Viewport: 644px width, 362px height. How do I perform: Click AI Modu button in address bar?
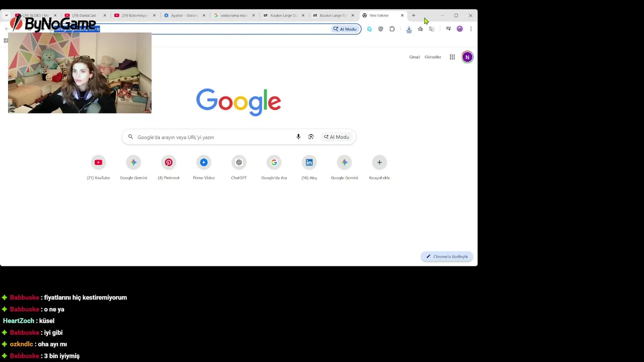tap(345, 29)
